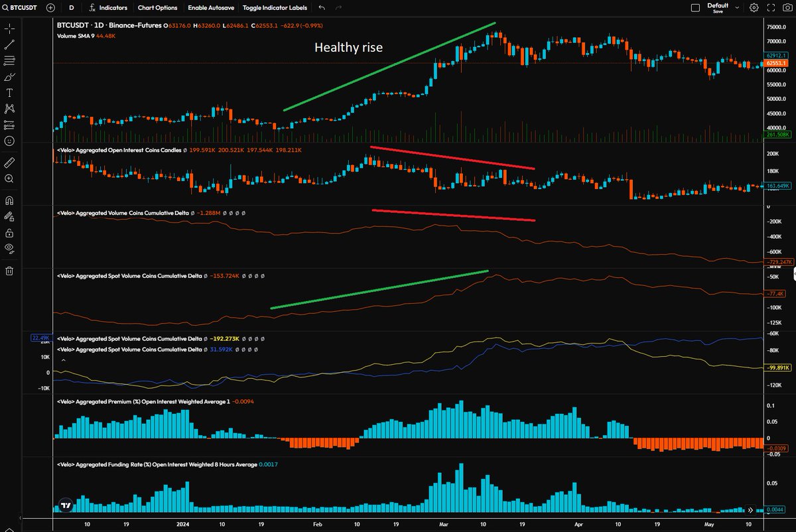Open Chart Options
The height and width of the screenshot is (532, 796).
(158, 8)
